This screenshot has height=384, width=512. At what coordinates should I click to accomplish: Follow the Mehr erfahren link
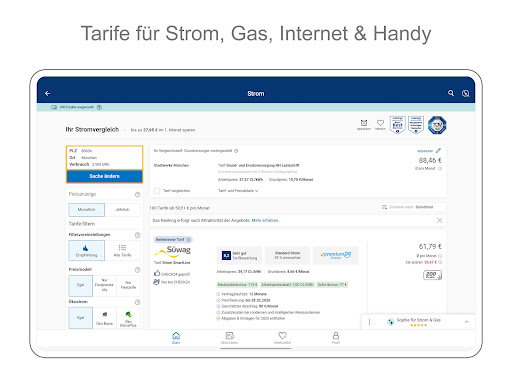click(265, 220)
